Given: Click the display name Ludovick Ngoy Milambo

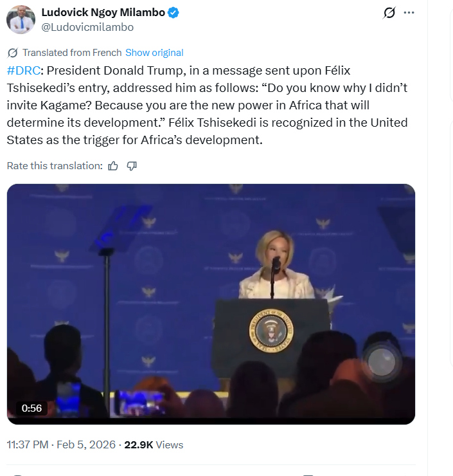Looking at the screenshot, I should [x=103, y=12].
